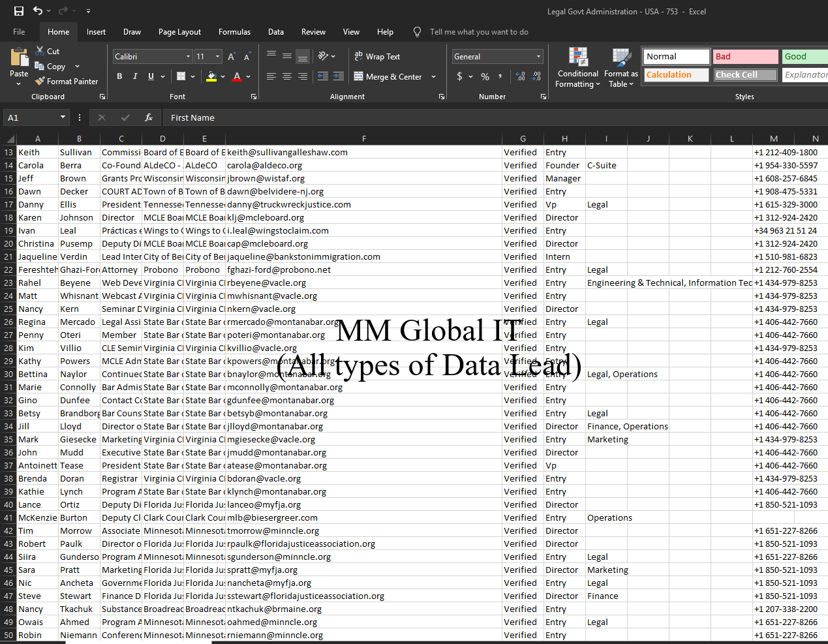Click the Select All corner triangle
The height and width of the screenshot is (644, 828).
pyautogui.click(x=9, y=138)
